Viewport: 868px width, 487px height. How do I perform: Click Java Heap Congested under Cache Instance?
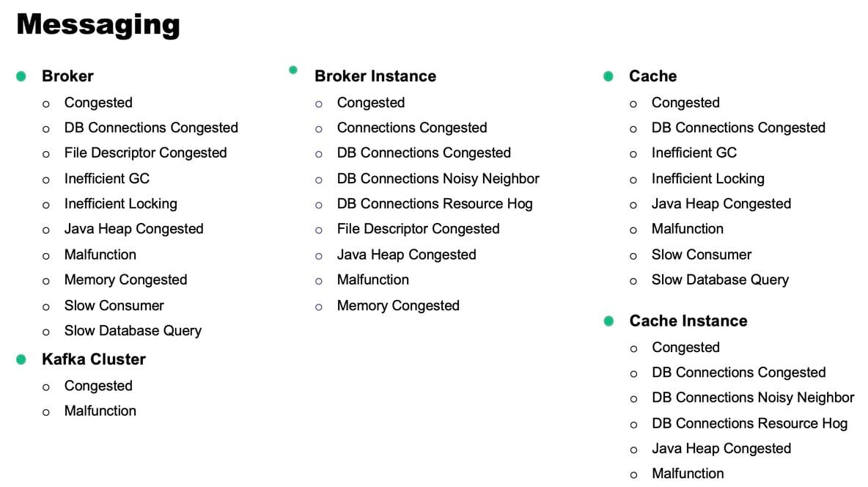721,448
